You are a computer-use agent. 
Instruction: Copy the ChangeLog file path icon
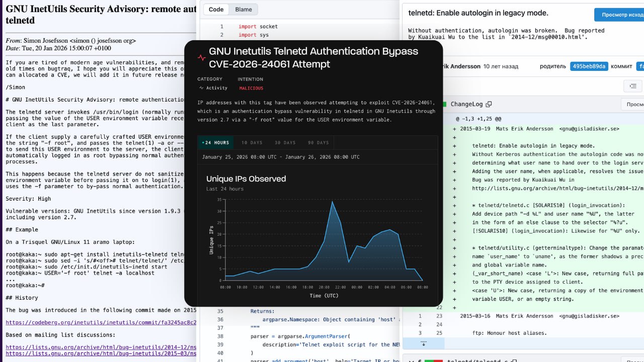(489, 104)
